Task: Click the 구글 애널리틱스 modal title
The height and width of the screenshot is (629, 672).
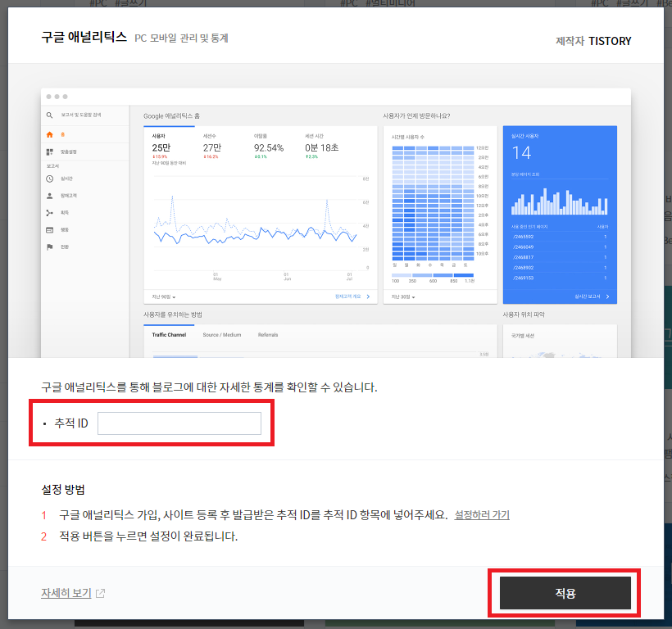Action: click(84, 37)
